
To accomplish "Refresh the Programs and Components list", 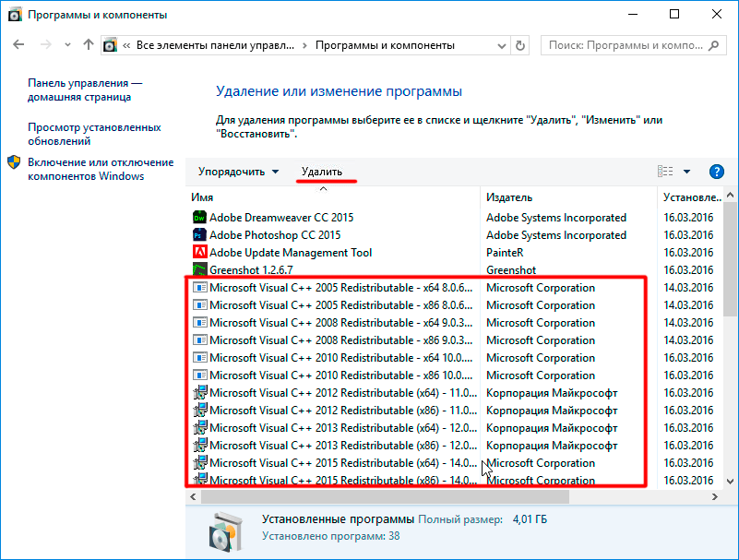I will (519, 45).
